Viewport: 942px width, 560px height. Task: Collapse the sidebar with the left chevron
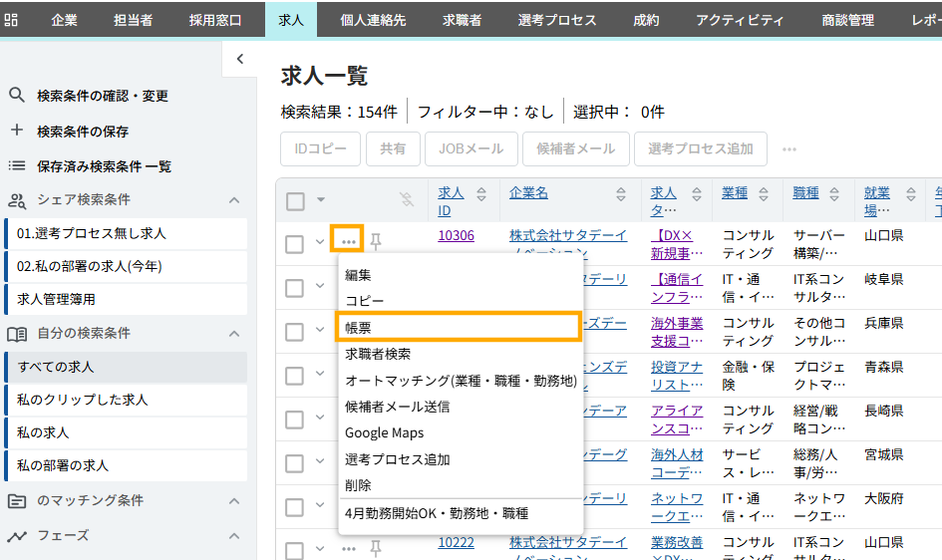coord(239,60)
